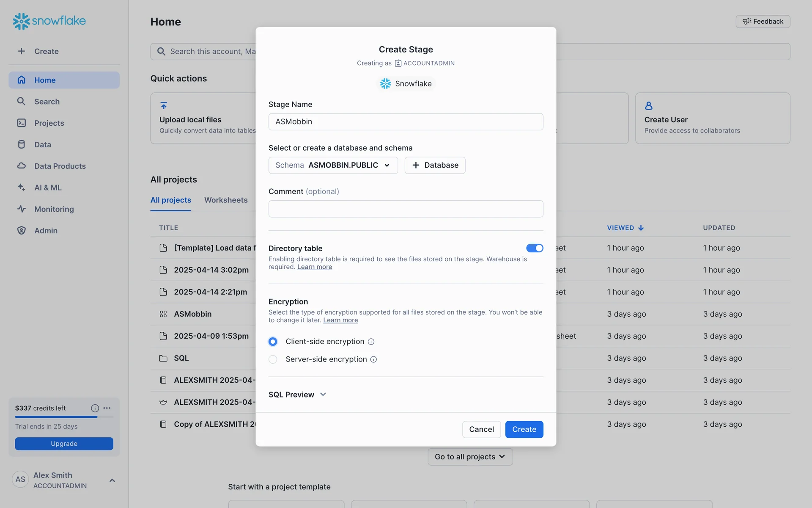Screen dimensions: 812x508
Task: Switch to the Worksheets tab
Action: 226,200
